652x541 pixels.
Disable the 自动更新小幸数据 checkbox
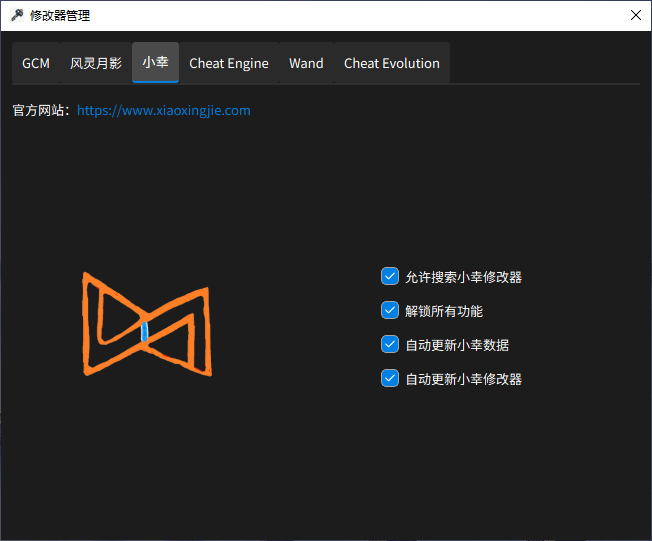tap(390, 345)
